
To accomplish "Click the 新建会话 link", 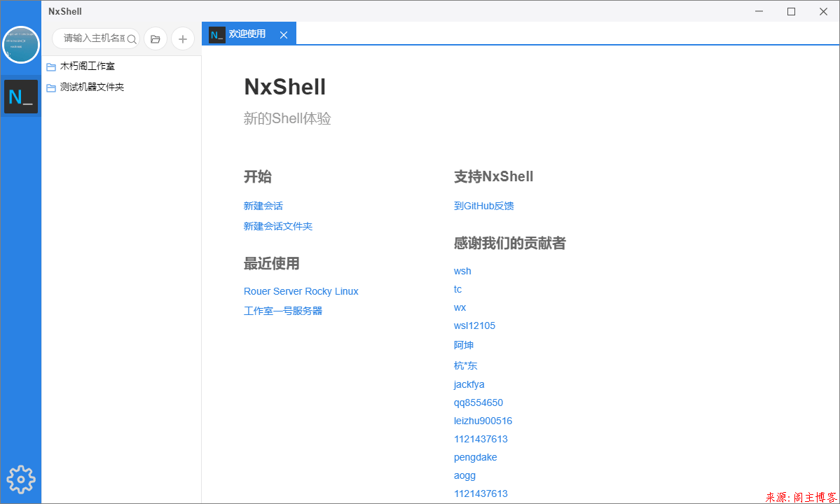I will (x=263, y=206).
